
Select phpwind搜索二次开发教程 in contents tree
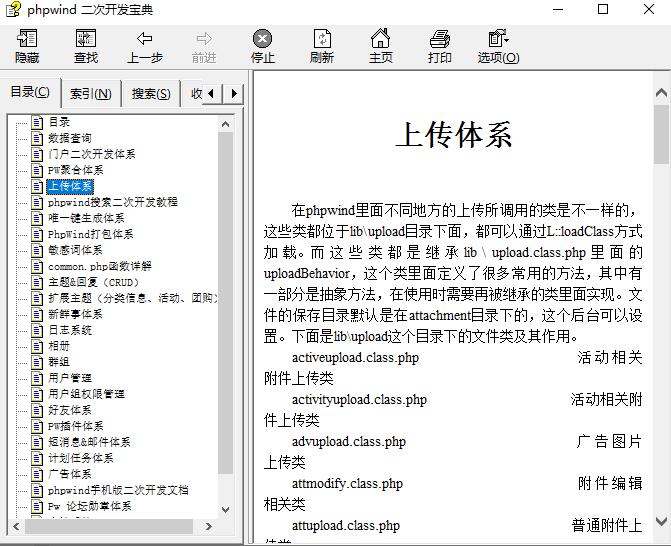pos(112,202)
